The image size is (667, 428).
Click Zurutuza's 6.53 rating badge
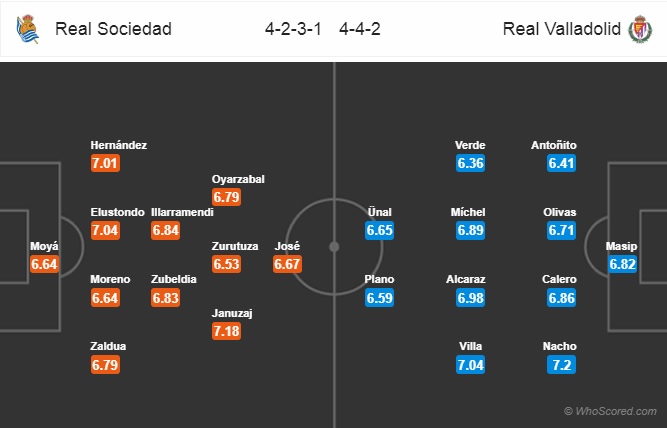(x=226, y=264)
